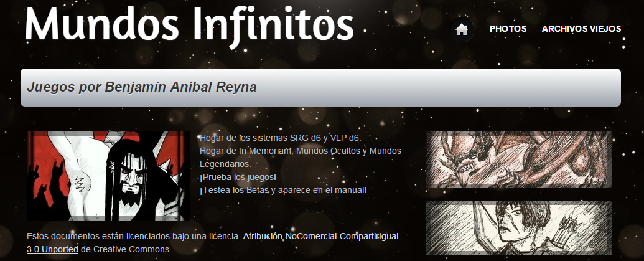Click the 3.0 Unported link text
644x261 pixels.
(52, 250)
